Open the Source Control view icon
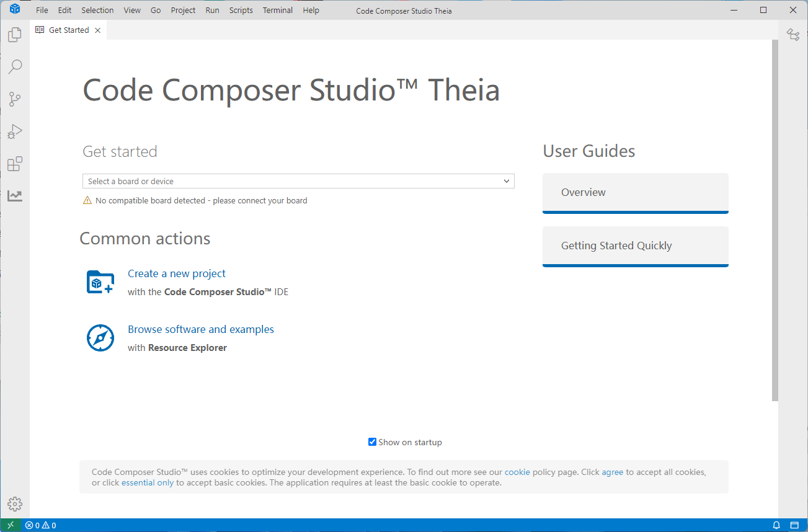808x532 pixels. click(x=15, y=99)
